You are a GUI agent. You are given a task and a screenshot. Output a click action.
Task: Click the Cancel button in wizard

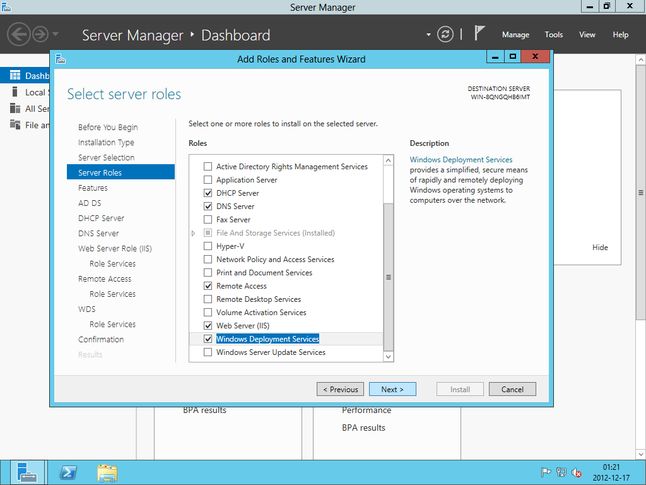(513, 389)
